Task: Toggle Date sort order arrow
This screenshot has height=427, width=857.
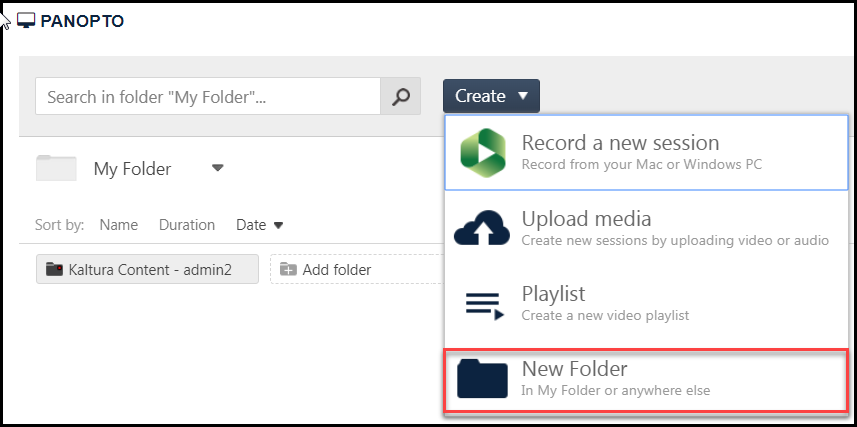Action: coord(279,226)
